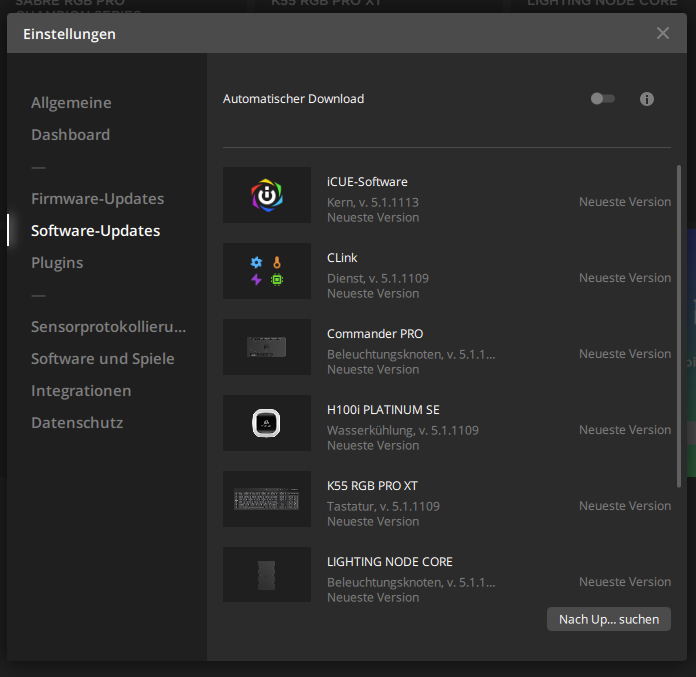Click 'Dienst, v. 5.1.1109' text
The image size is (696, 677).
(x=378, y=278)
